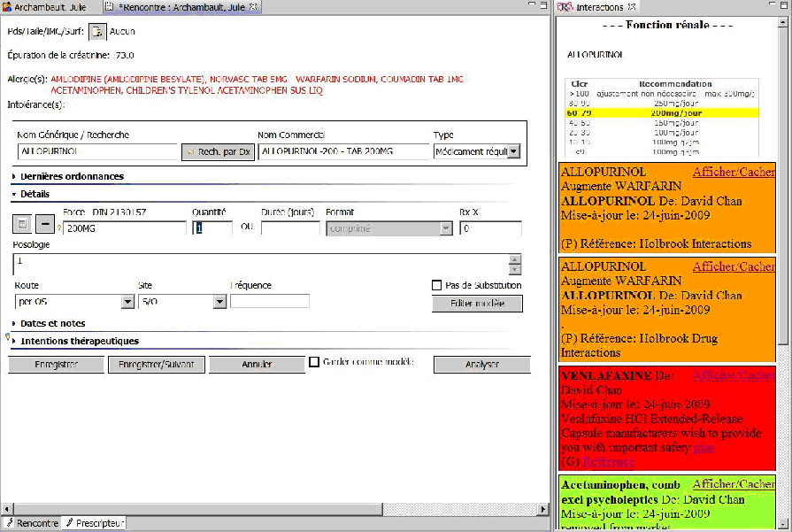
Task: Maximize the left editor pane
Action: [x=542, y=7]
